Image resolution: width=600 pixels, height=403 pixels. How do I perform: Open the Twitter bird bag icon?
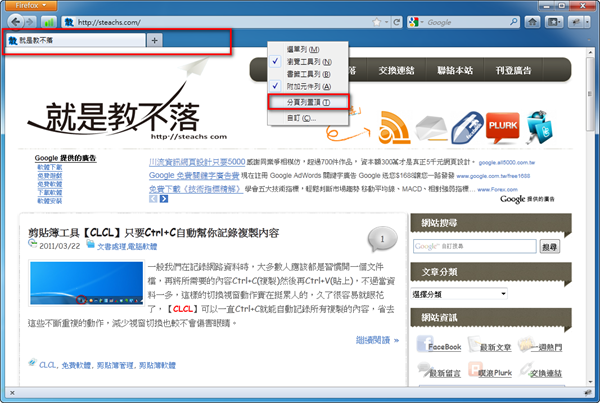(x=539, y=127)
